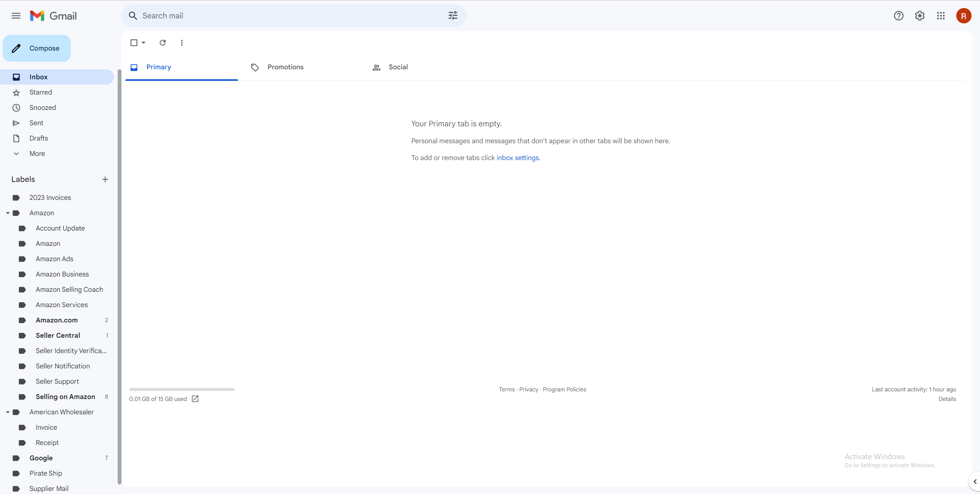Open the Amazon Business label

coord(57,274)
